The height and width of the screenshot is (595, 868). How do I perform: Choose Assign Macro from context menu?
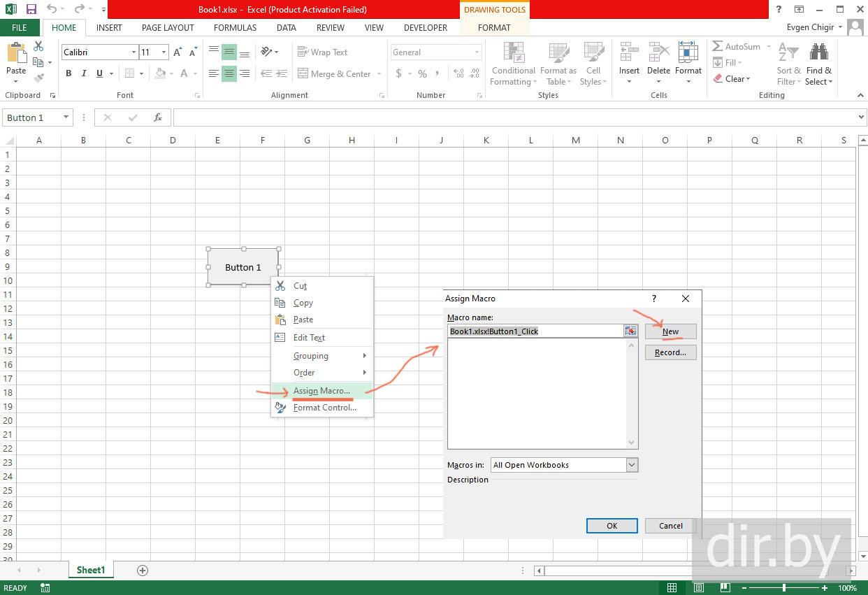(321, 391)
